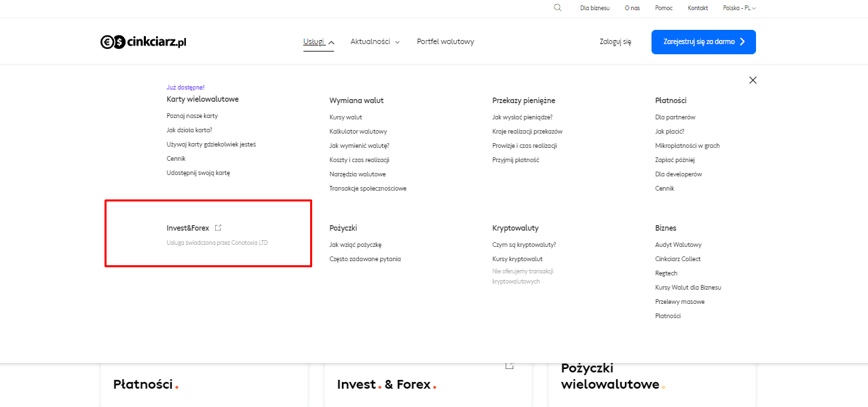This screenshot has width=868, height=407.
Task: Open the Polska - PL language selector
Action: [x=740, y=8]
